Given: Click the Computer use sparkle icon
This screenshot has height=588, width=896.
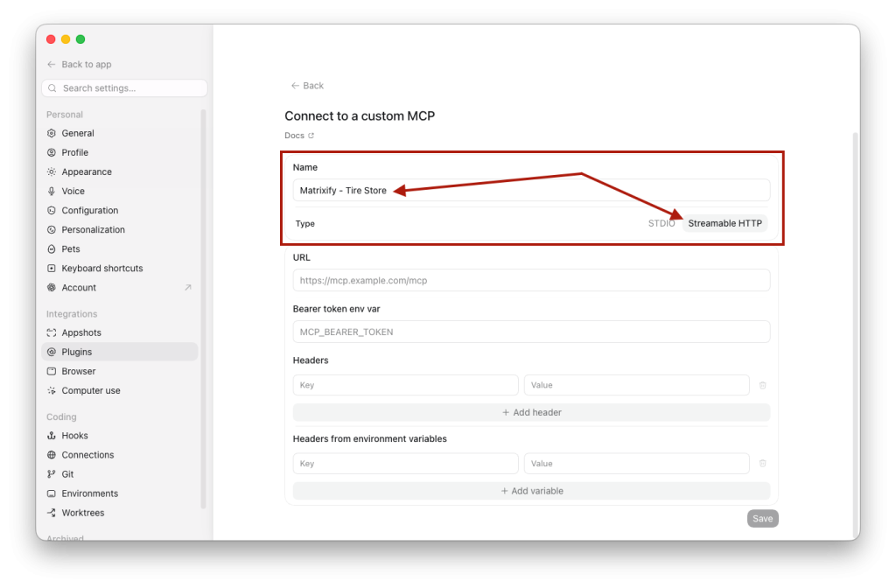Looking at the screenshot, I should pyautogui.click(x=52, y=391).
